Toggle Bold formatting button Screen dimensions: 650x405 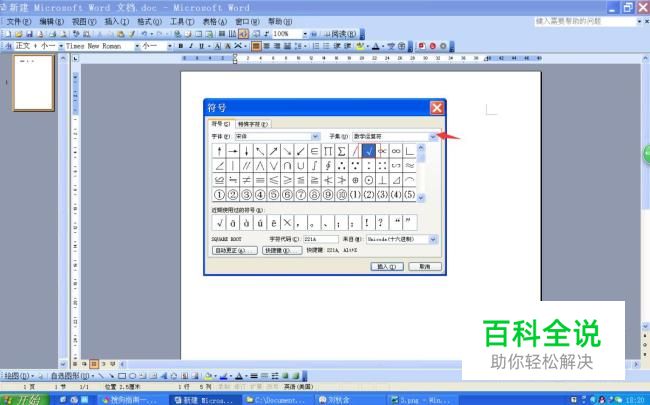point(180,46)
